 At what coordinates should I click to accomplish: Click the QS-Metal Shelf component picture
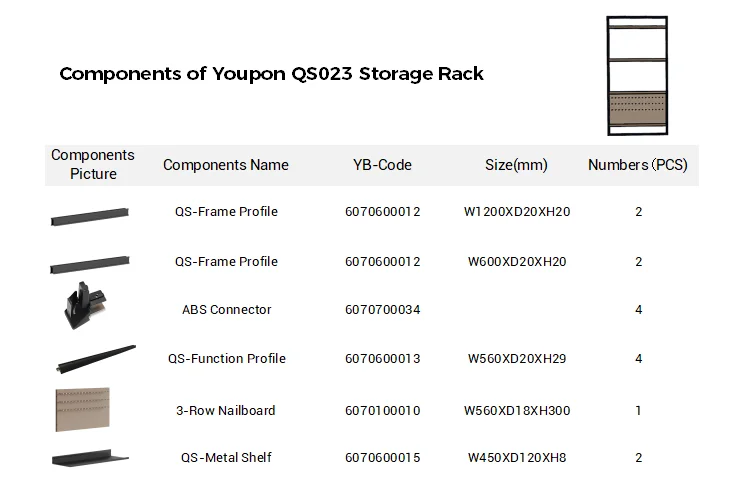(x=90, y=457)
